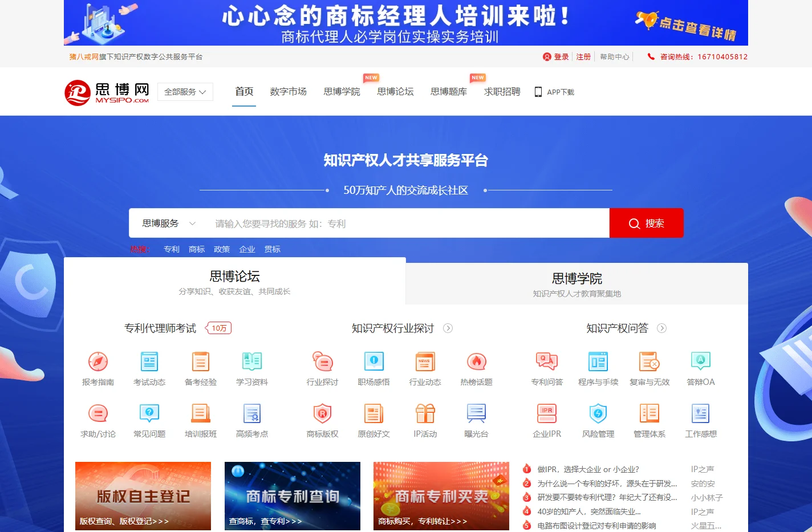Go to the 首页 nav item

244,92
